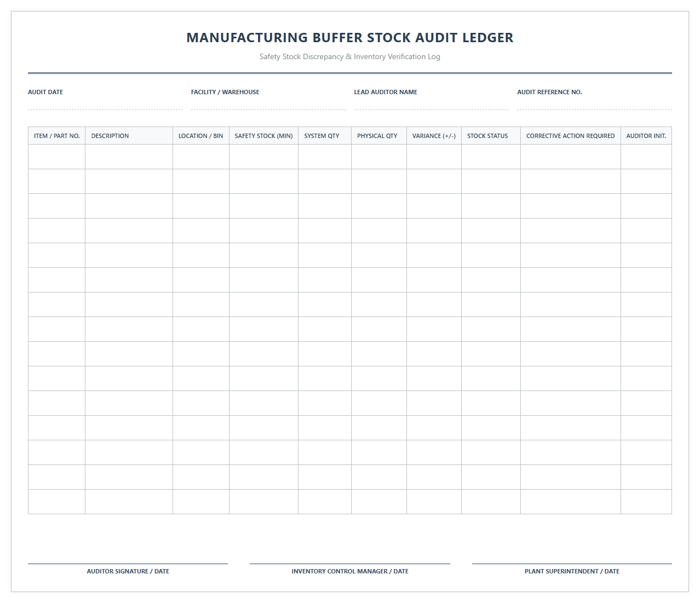700x603 pixels.
Task: Click the Lead Auditor Name input line
Action: [x=431, y=104]
